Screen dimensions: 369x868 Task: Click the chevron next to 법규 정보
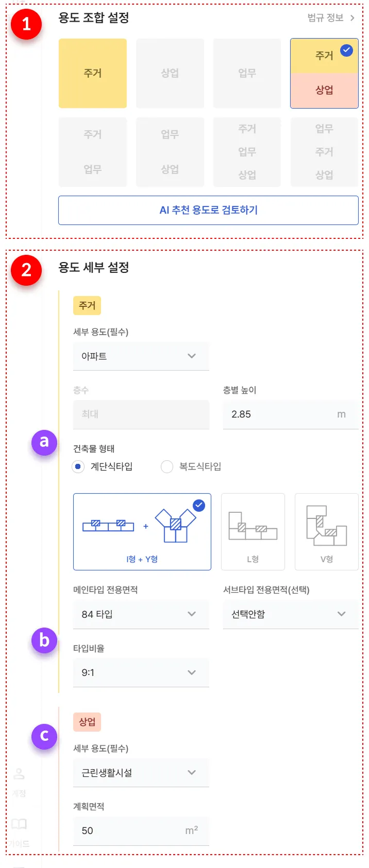tap(353, 18)
